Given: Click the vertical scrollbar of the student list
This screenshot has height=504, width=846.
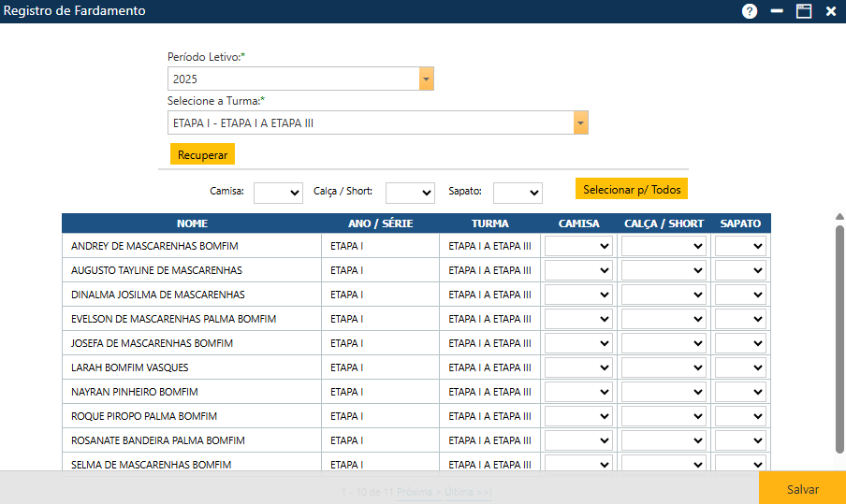Looking at the screenshot, I should pyautogui.click(x=839, y=337).
